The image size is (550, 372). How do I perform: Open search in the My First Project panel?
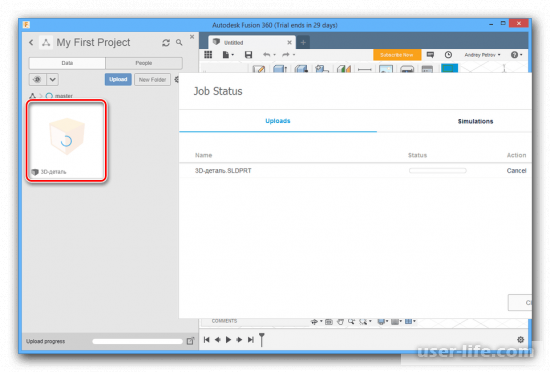(179, 42)
